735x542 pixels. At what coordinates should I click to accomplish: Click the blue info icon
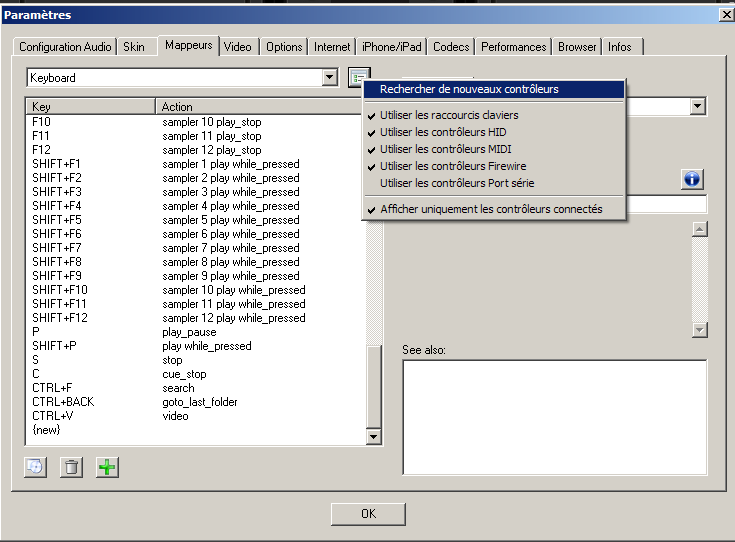pyautogui.click(x=693, y=179)
